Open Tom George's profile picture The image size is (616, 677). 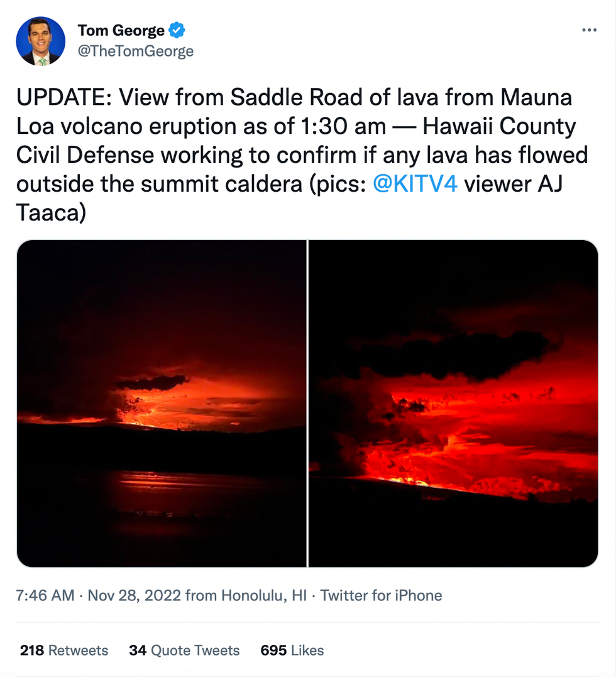click(x=40, y=41)
